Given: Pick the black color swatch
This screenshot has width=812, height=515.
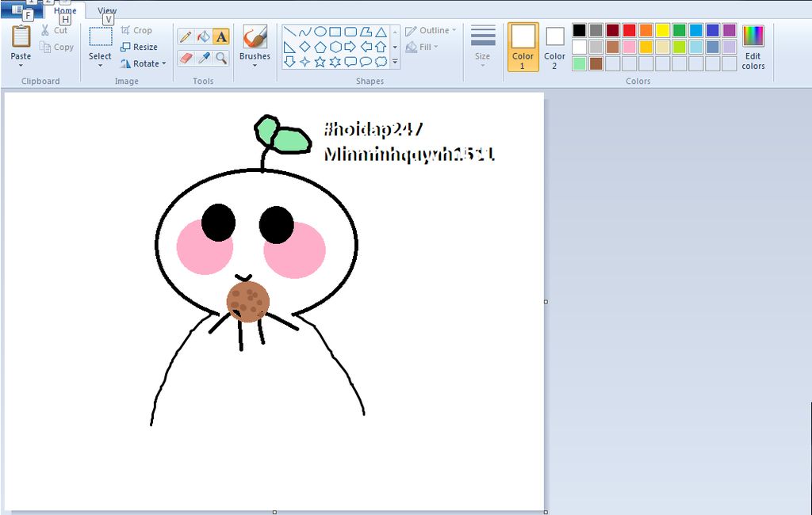Looking at the screenshot, I should (x=580, y=31).
